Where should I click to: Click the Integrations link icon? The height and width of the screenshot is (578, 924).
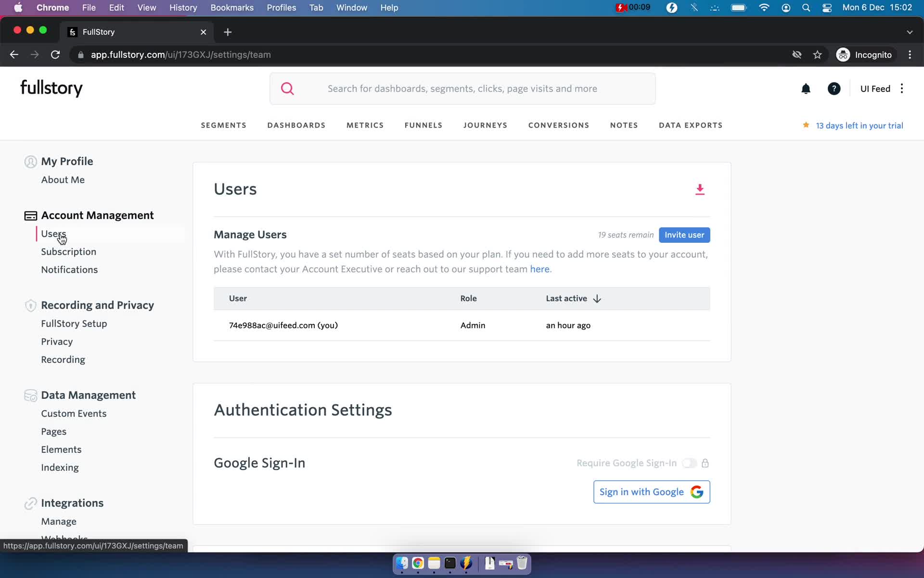pos(30,503)
